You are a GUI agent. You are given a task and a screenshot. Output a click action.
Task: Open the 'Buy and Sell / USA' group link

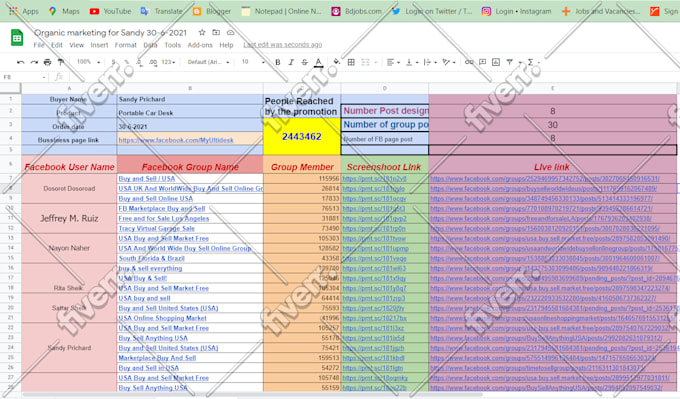[147, 178]
